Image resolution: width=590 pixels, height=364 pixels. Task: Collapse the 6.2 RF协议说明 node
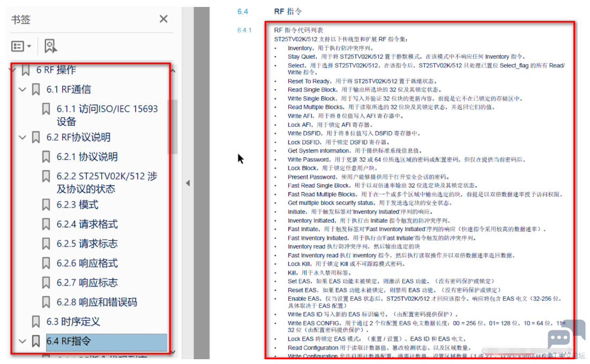pyautogui.click(x=23, y=137)
